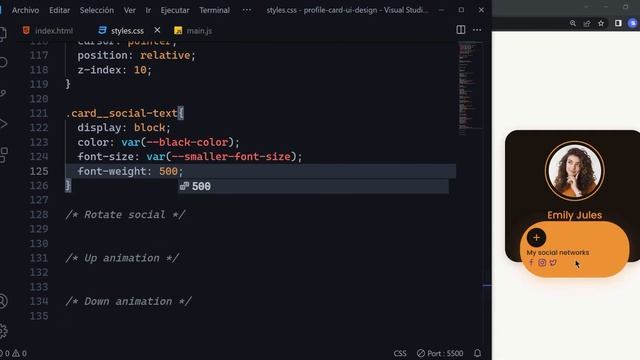Click the Up animation comment line
This screenshot has width=640, height=360.
coord(122,258)
